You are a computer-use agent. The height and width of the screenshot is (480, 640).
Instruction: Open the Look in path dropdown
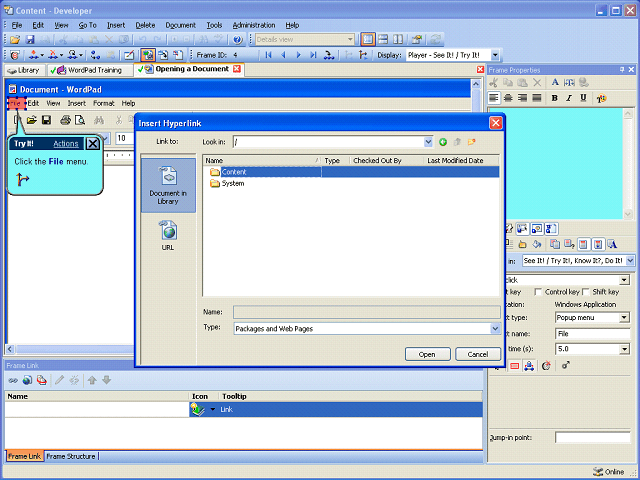pyautogui.click(x=428, y=142)
